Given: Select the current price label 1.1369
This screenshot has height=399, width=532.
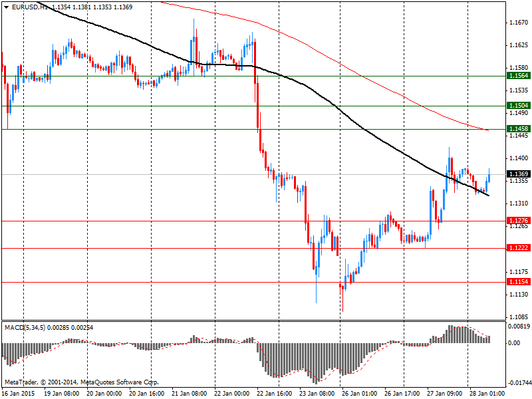Looking at the screenshot, I should click(x=519, y=174).
